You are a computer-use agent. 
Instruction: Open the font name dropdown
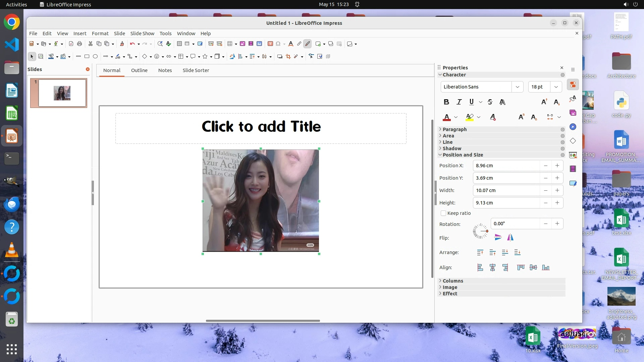(517, 87)
